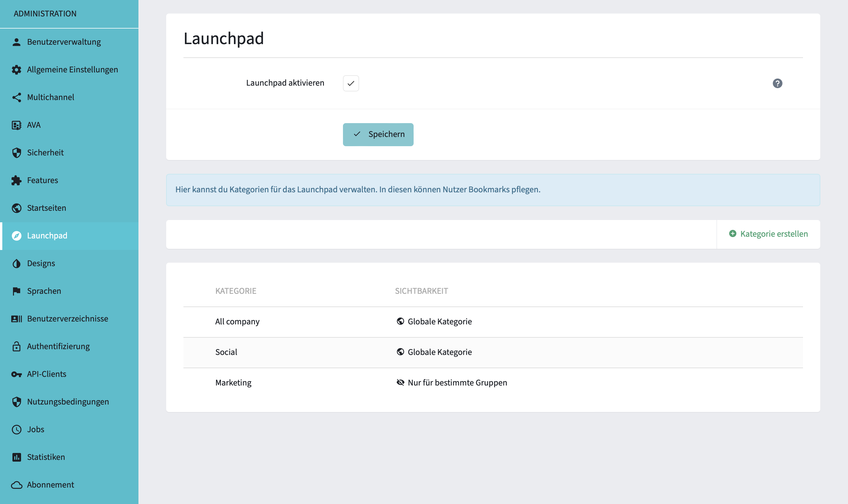
Task: Select the Allgemeine Einstellungen gear icon
Action: click(16, 69)
